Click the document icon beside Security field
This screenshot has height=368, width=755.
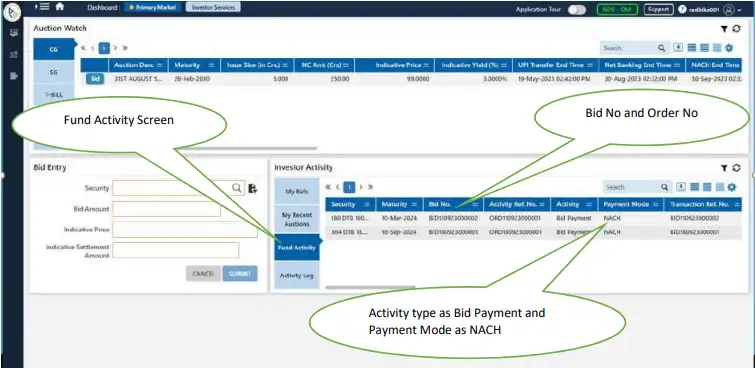click(x=253, y=188)
